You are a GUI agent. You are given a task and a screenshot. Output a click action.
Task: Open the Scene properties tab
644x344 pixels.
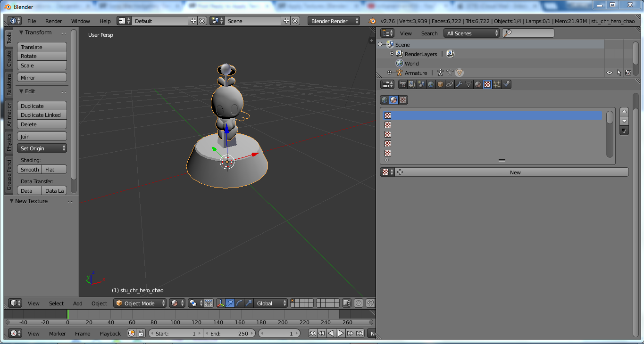pos(421,84)
